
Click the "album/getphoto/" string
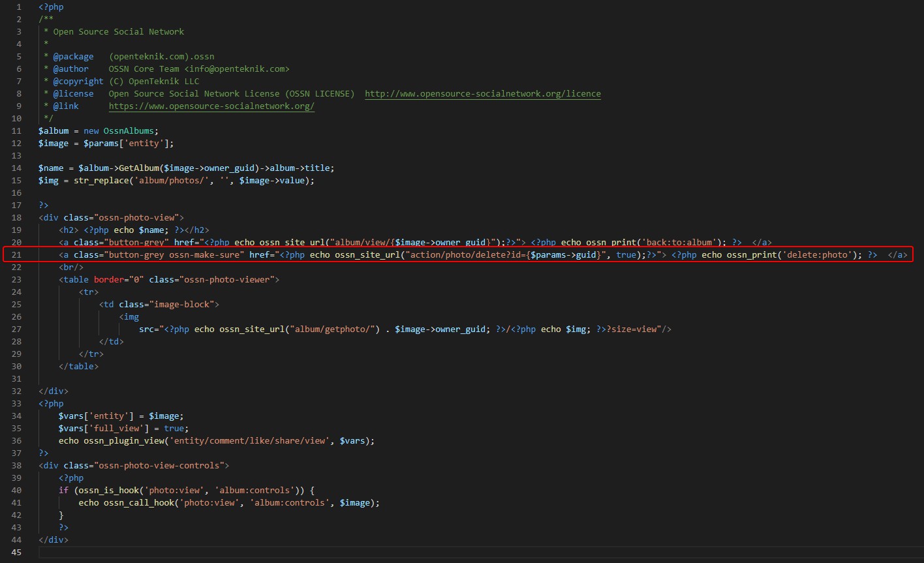click(x=335, y=329)
